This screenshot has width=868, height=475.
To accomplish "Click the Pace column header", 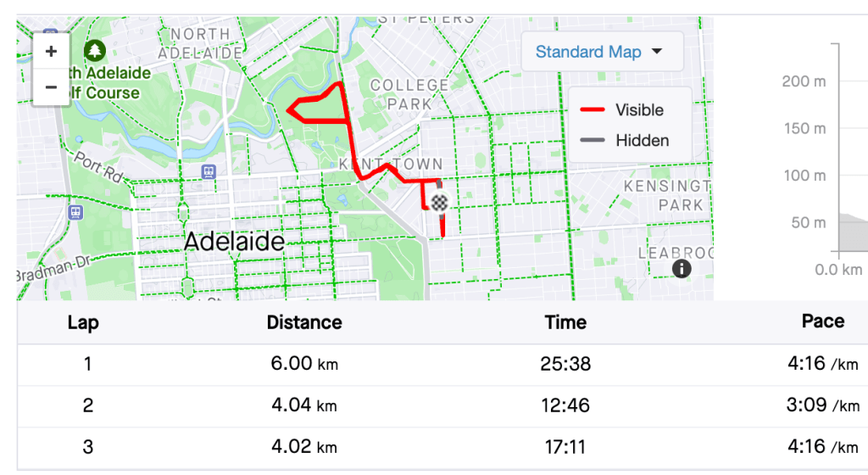I will (822, 321).
